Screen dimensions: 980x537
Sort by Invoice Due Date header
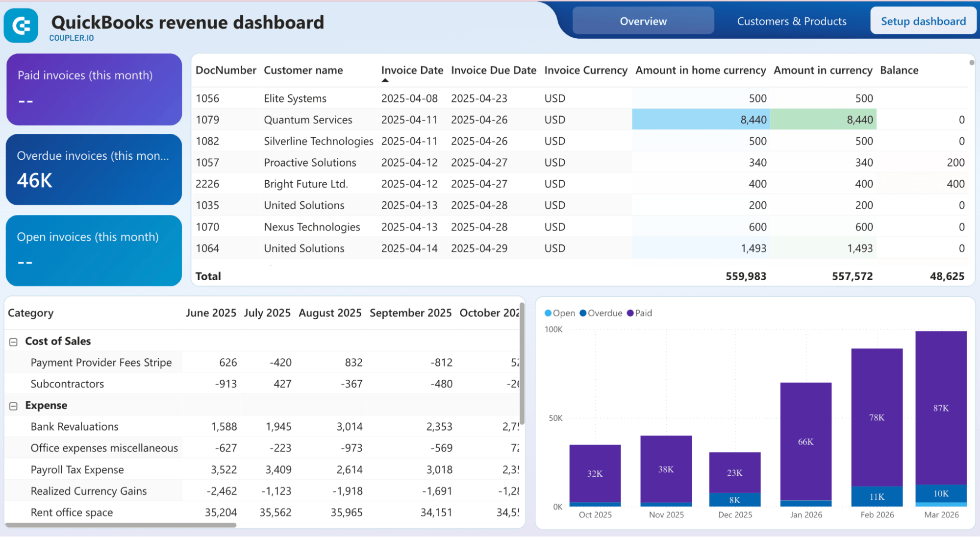(x=494, y=70)
